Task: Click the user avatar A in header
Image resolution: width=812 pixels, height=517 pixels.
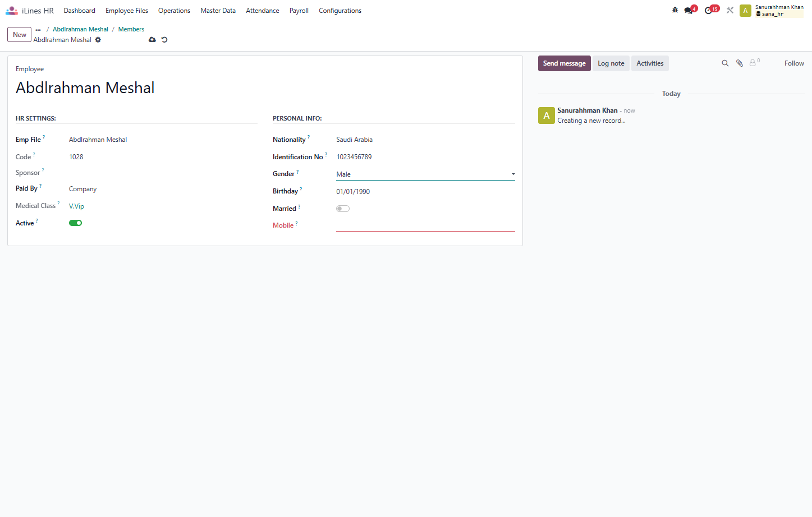Action: pyautogui.click(x=745, y=11)
